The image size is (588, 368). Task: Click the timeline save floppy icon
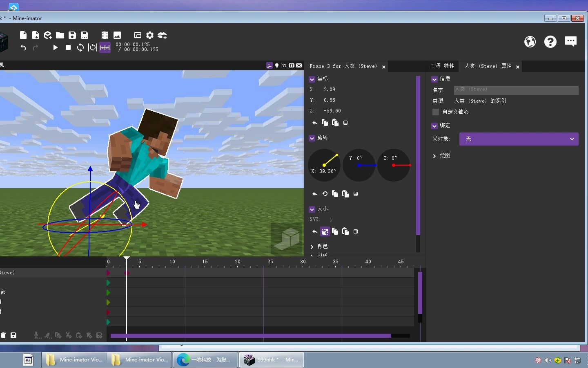[13, 335]
